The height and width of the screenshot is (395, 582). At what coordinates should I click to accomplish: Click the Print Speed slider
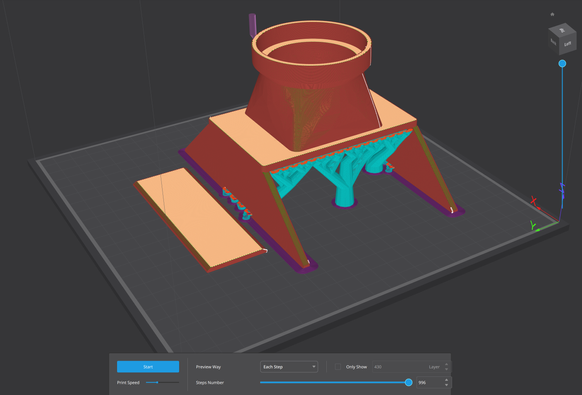point(162,382)
